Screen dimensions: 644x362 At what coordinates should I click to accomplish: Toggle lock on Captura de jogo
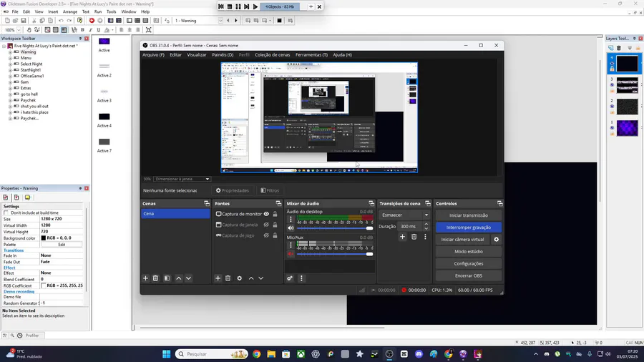tap(275, 235)
